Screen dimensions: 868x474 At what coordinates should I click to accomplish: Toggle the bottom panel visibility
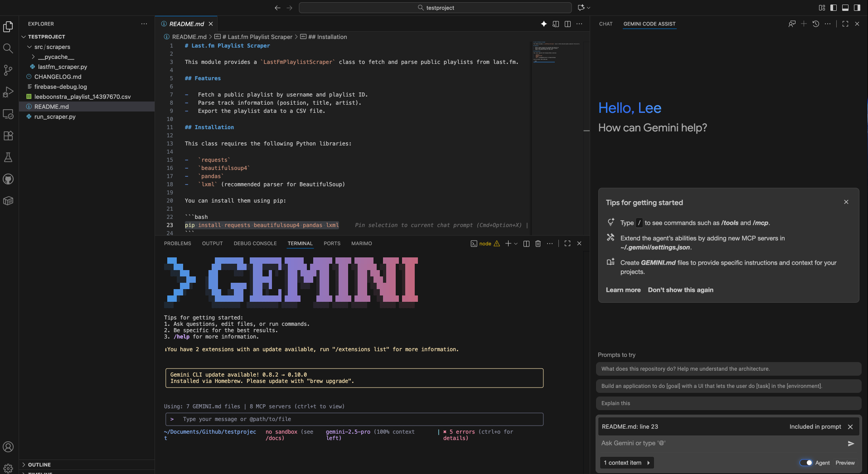point(845,8)
